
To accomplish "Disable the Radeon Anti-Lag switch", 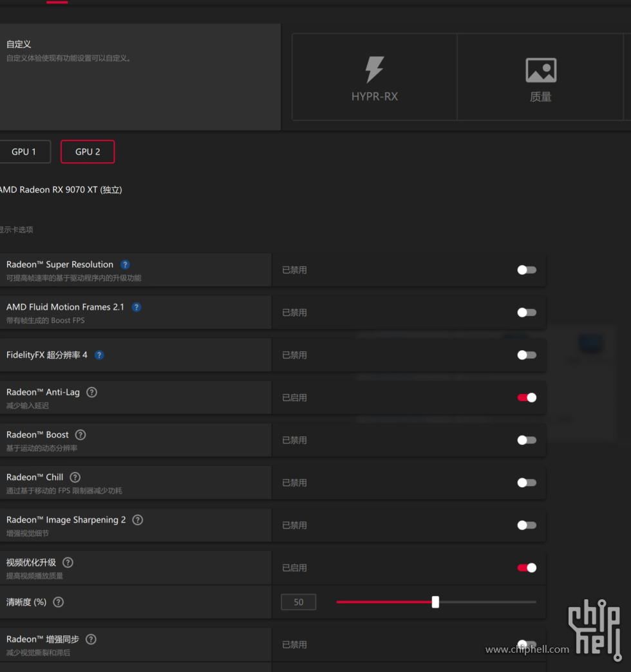I will tap(527, 398).
